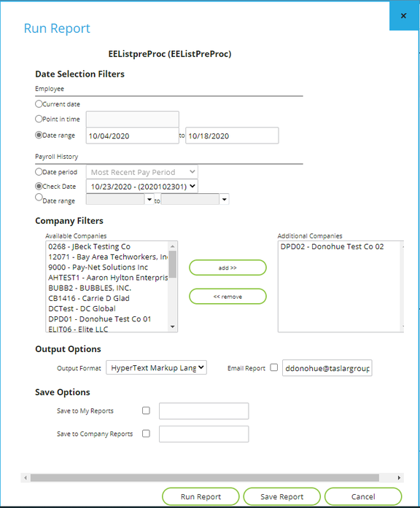420x508 pixels.
Task: Click horizontal scrollbar left arrow
Action: click(x=26, y=477)
